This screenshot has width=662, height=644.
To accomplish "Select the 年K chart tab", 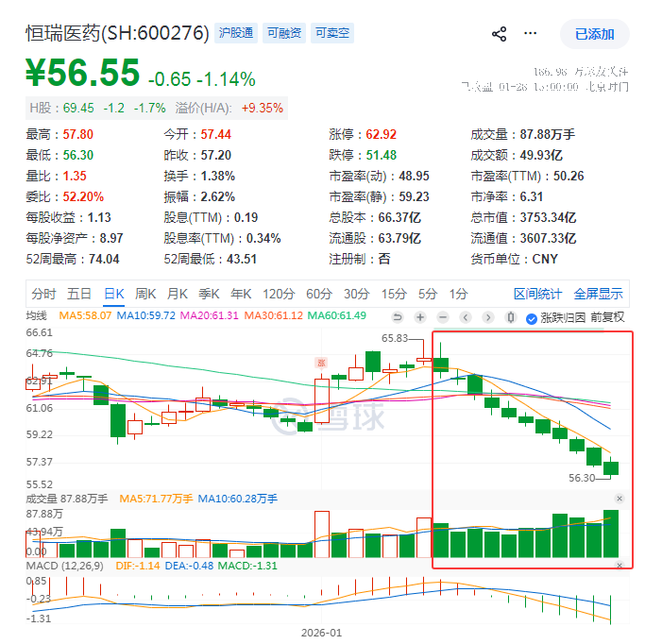I will tap(241, 294).
